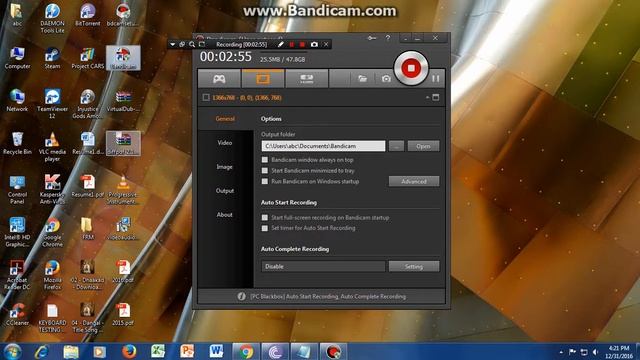Image resolution: width=640 pixels, height=360 pixels.
Task: Click the magnifier icon on recording bar
Action: [x=192, y=44]
